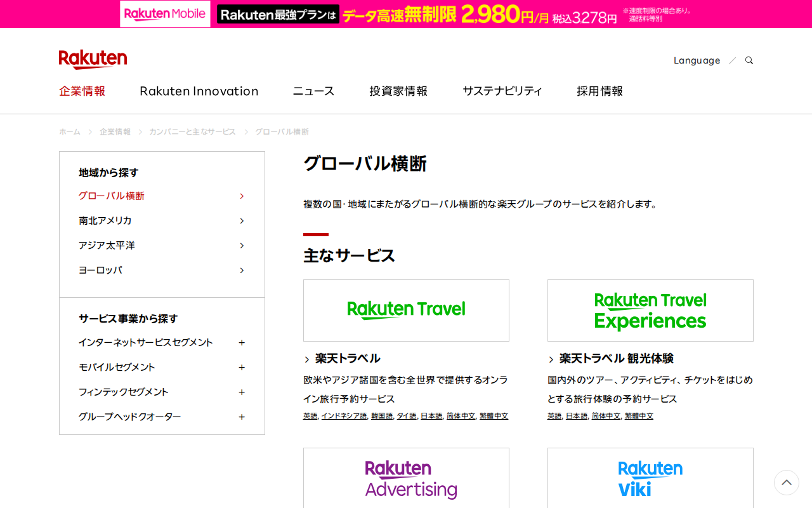Open 英語 link under 楽天トラベル 観光体験
The width and height of the screenshot is (812, 508).
pos(554,416)
